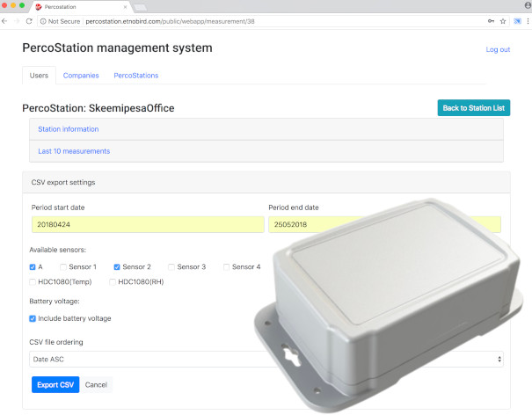The width and height of the screenshot is (532, 415).
Task: Enable the Sensor 1 checkbox
Action: click(x=62, y=266)
